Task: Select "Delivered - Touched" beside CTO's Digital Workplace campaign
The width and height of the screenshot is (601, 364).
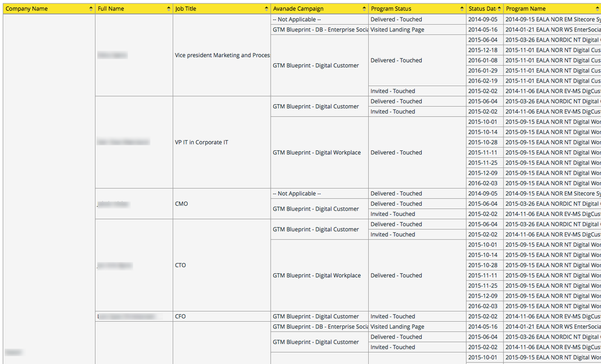Action: pos(418,276)
